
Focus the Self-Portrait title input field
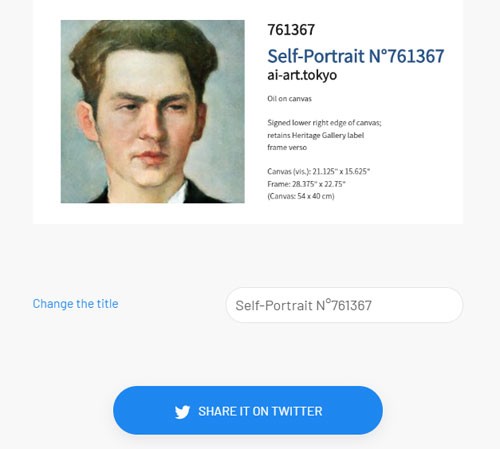(x=344, y=305)
